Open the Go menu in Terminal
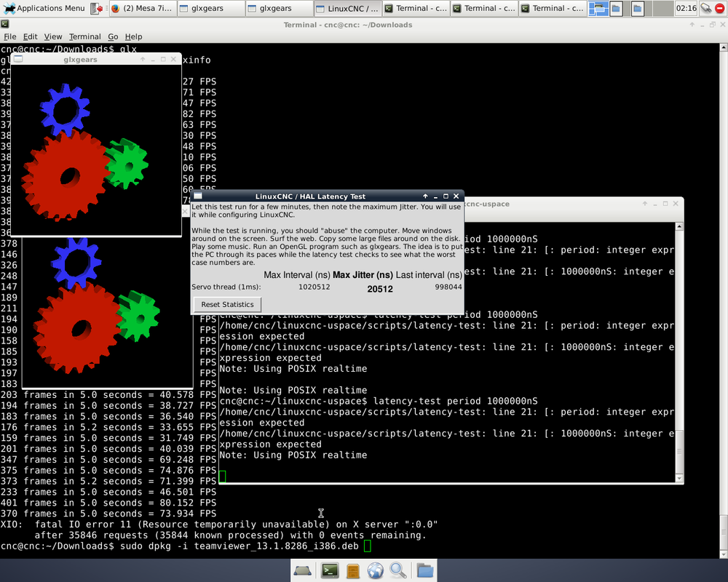 (113, 36)
